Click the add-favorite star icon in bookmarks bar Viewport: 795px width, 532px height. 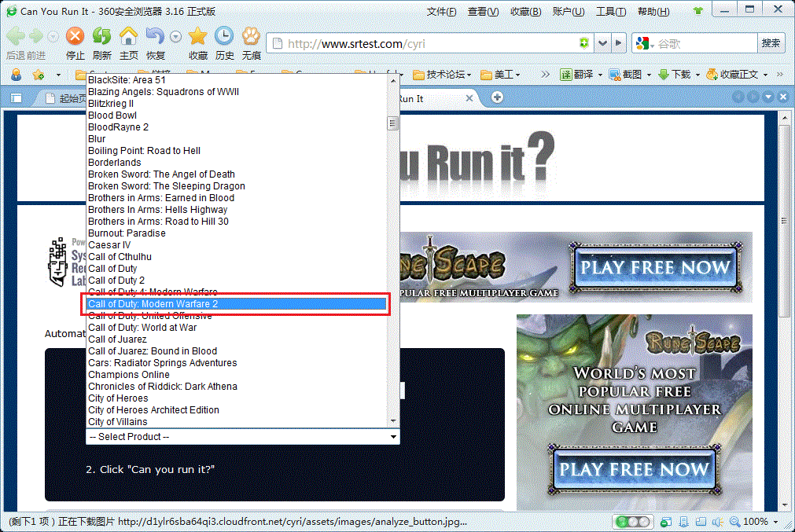coord(38,75)
